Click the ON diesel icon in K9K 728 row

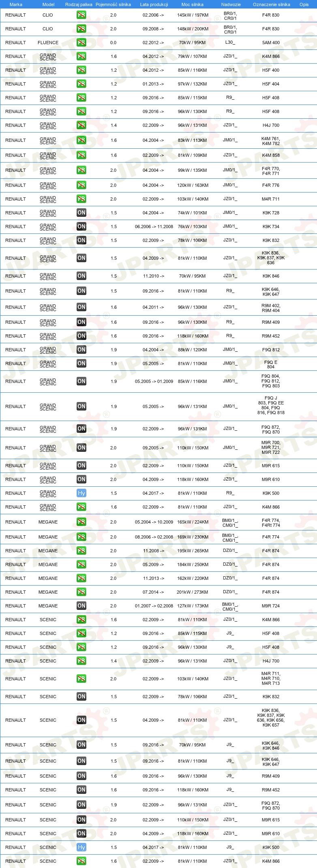point(81,213)
